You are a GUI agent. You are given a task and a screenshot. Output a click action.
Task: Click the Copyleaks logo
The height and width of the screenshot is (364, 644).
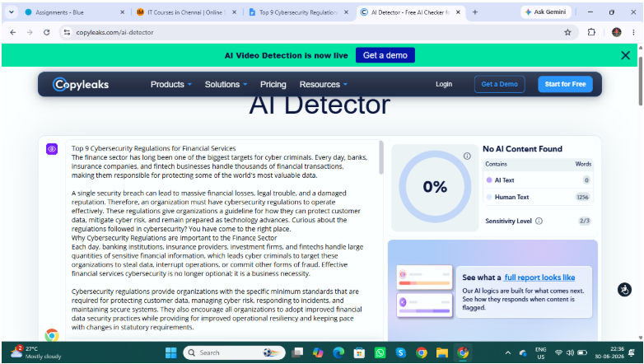point(81,84)
